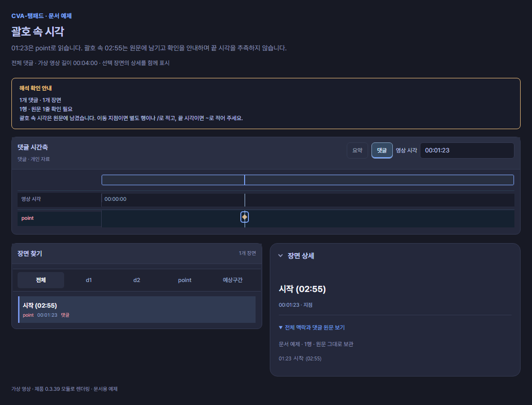Click the '댓글 · 개인 자료' subtitle

(34, 159)
